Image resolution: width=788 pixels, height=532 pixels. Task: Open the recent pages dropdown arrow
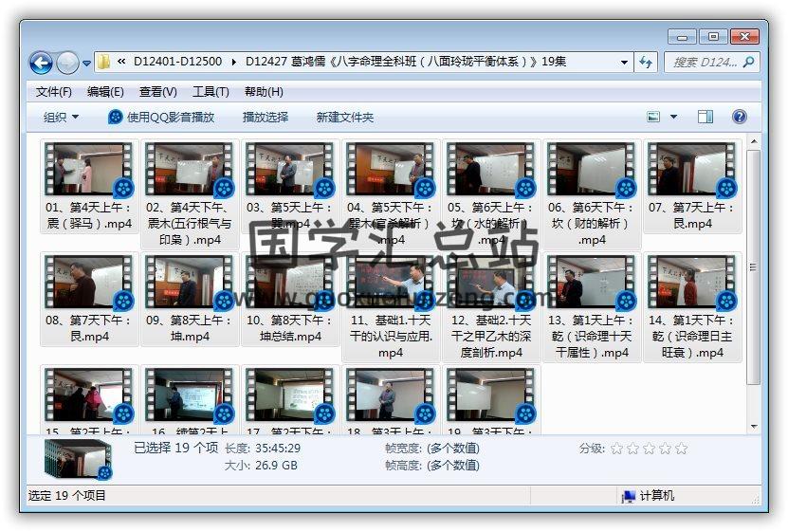pos(86,64)
